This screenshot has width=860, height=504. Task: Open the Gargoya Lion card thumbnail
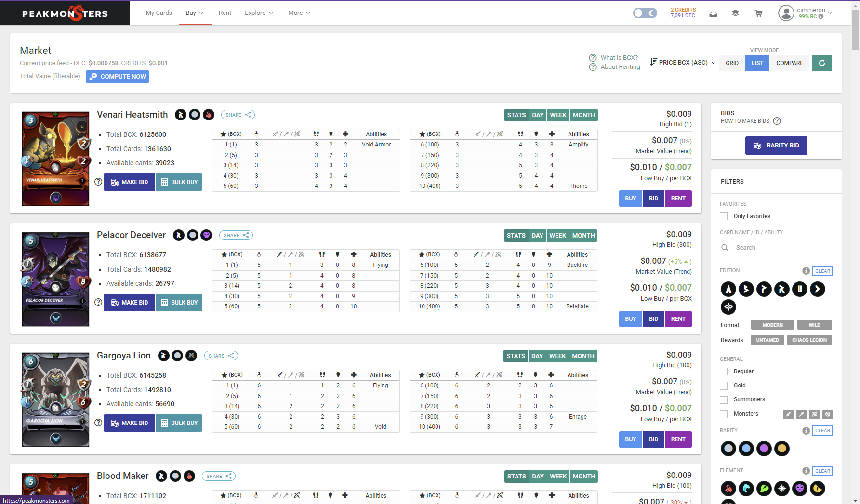point(55,399)
